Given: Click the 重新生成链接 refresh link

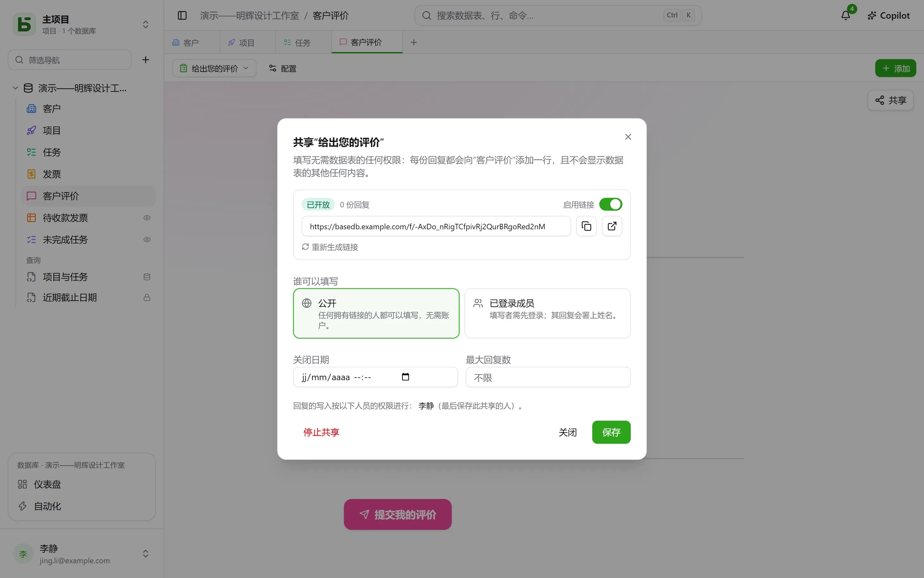Looking at the screenshot, I should [330, 247].
